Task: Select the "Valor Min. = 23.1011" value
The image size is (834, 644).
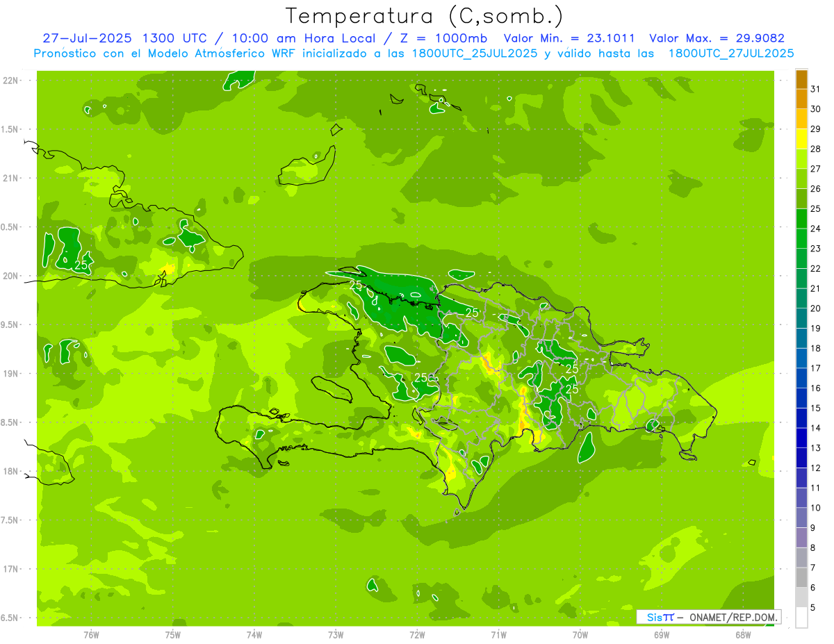Action: pos(569,39)
